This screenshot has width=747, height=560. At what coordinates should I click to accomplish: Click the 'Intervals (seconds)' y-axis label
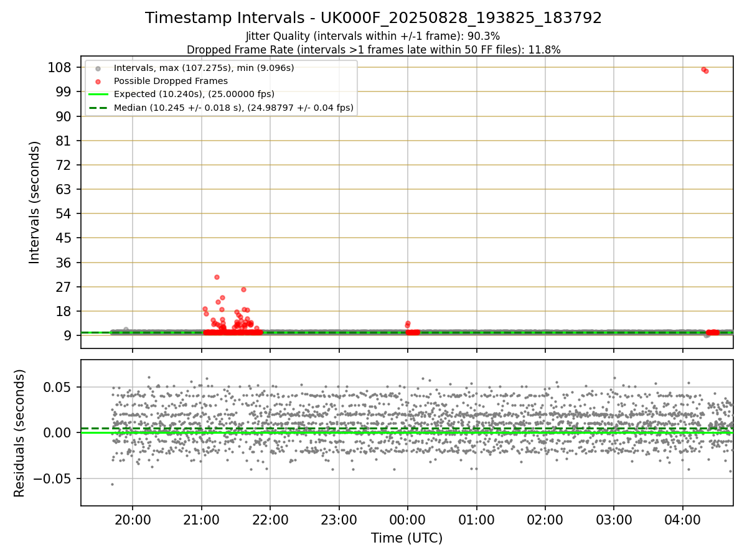tap(35, 202)
